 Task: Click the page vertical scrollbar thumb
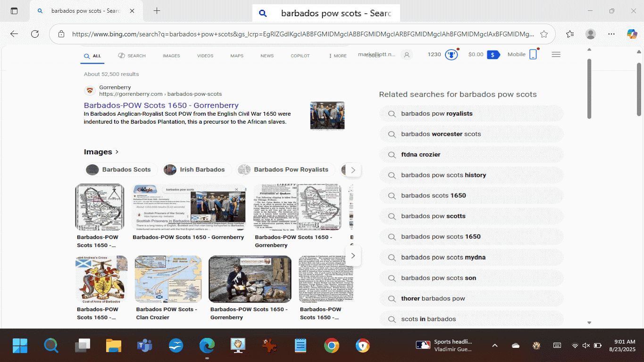click(589, 89)
